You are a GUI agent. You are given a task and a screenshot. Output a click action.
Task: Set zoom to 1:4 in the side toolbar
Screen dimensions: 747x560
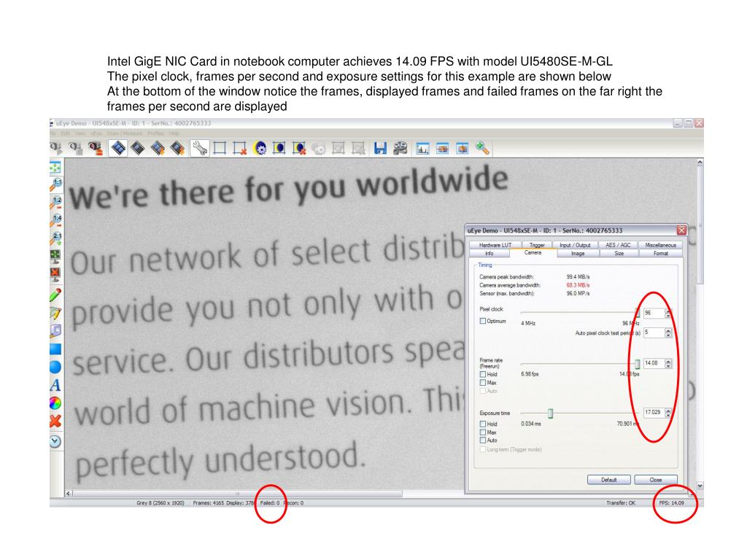coord(55,220)
